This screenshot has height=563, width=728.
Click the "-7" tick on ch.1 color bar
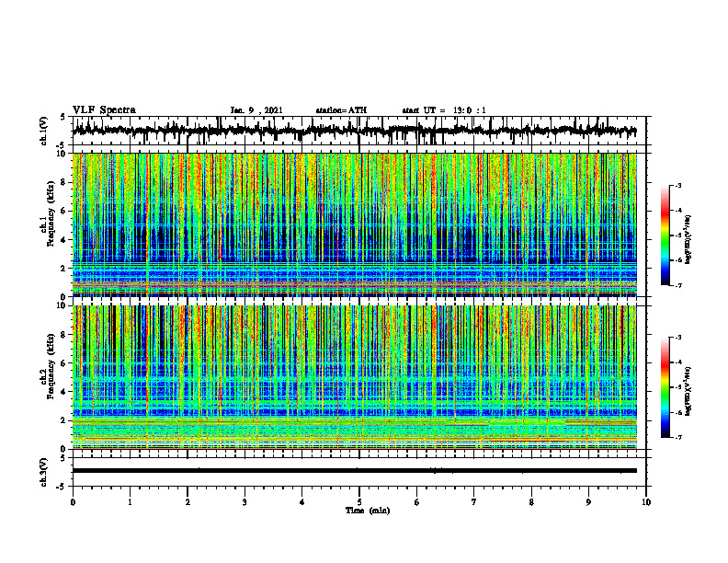point(678,285)
